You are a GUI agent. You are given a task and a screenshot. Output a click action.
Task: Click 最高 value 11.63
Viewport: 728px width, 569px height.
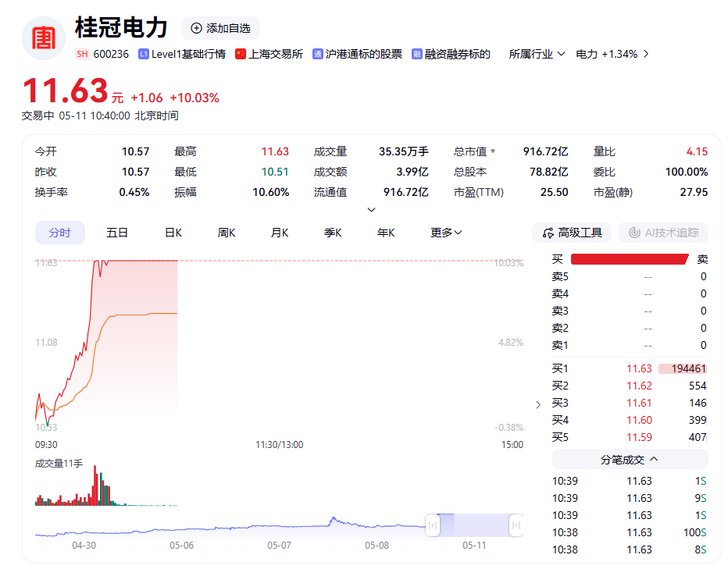point(275,151)
